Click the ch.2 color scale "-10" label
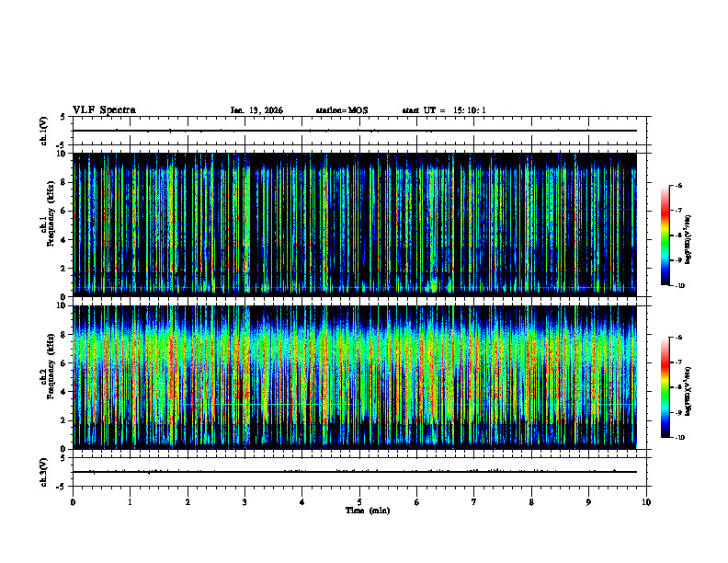Screen dimensions: 728x563 click(x=679, y=438)
